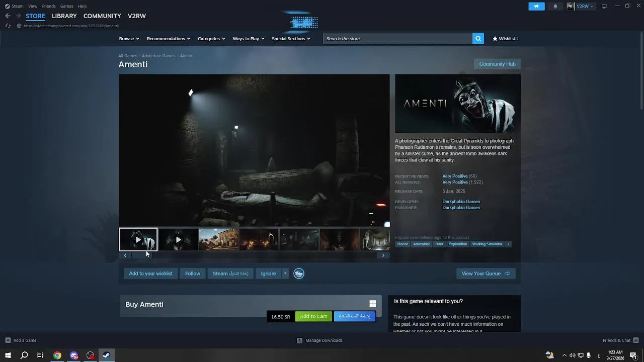Open the Community Hub
The image size is (644, 362).
coord(497,64)
